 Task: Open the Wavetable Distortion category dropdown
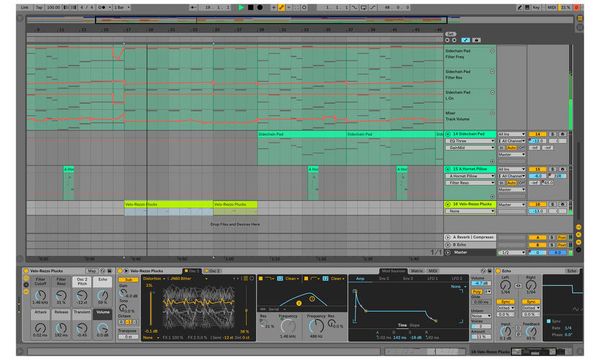click(x=153, y=279)
